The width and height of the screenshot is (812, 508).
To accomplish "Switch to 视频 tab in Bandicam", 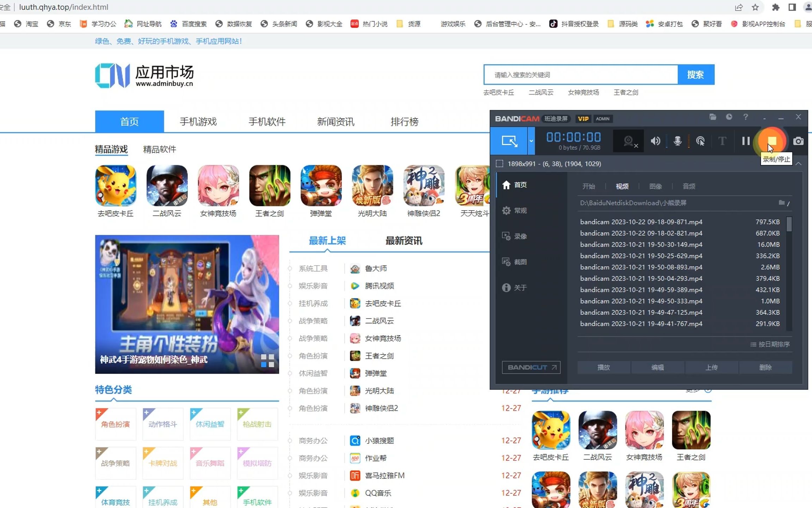I will coord(622,186).
